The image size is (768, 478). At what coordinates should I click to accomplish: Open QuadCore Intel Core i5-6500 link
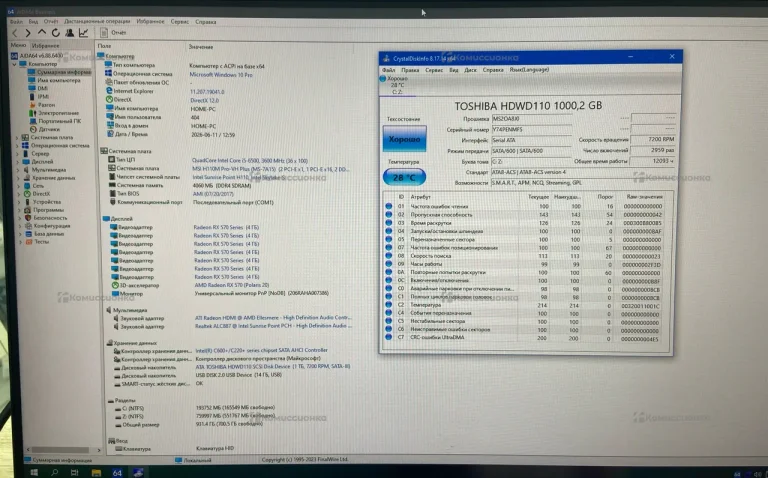pyautogui.click(x=250, y=161)
